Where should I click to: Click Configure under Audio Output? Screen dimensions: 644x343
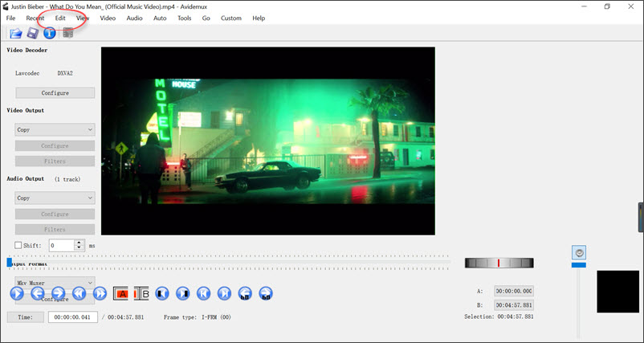pyautogui.click(x=55, y=214)
